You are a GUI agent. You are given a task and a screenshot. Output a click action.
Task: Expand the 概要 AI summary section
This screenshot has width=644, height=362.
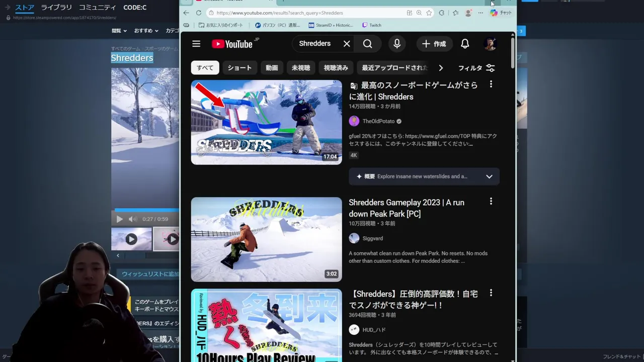(424, 176)
